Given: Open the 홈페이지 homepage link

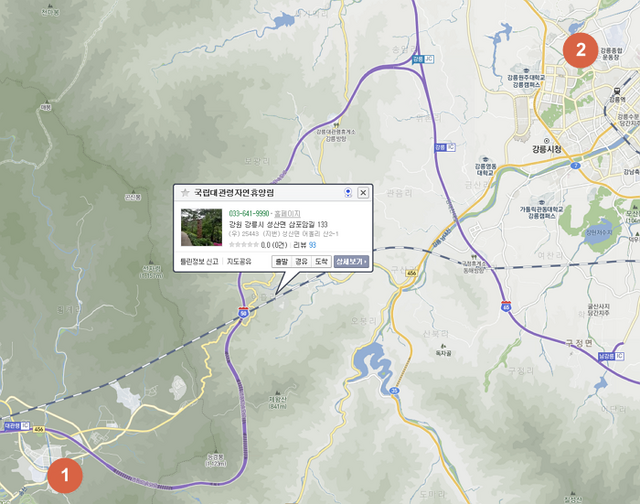Looking at the screenshot, I should [x=287, y=213].
